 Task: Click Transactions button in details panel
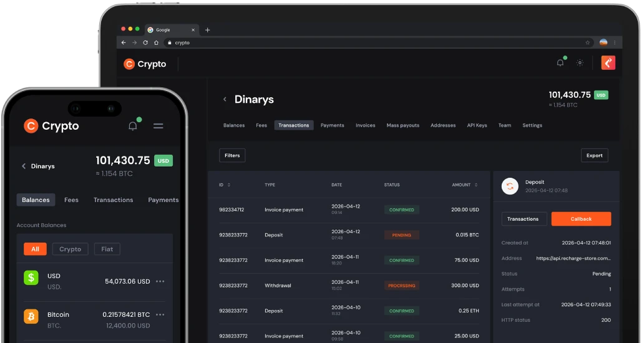(x=524, y=219)
